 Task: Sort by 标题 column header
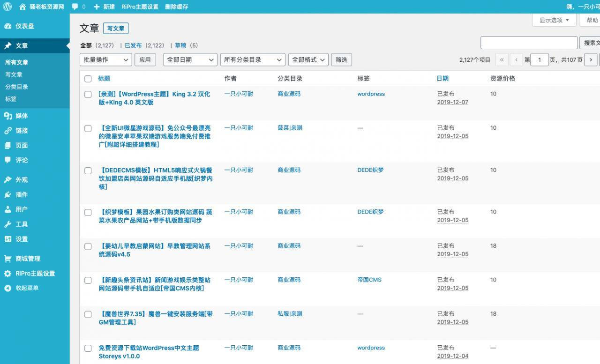pos(104,79)
